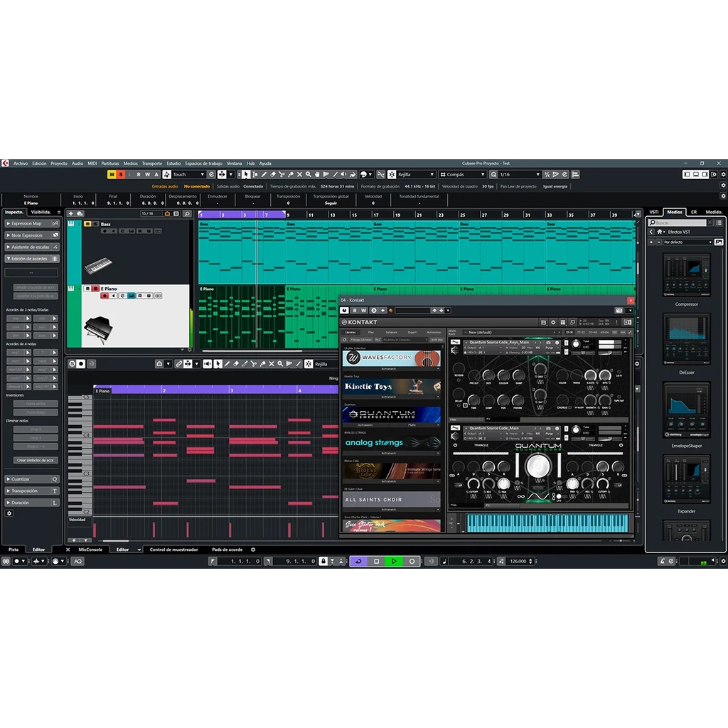728x728 pixels.
Task: Toggle the Kontakt plugin power bypass button
Action: pyautogui.click(x=345, y=310)
